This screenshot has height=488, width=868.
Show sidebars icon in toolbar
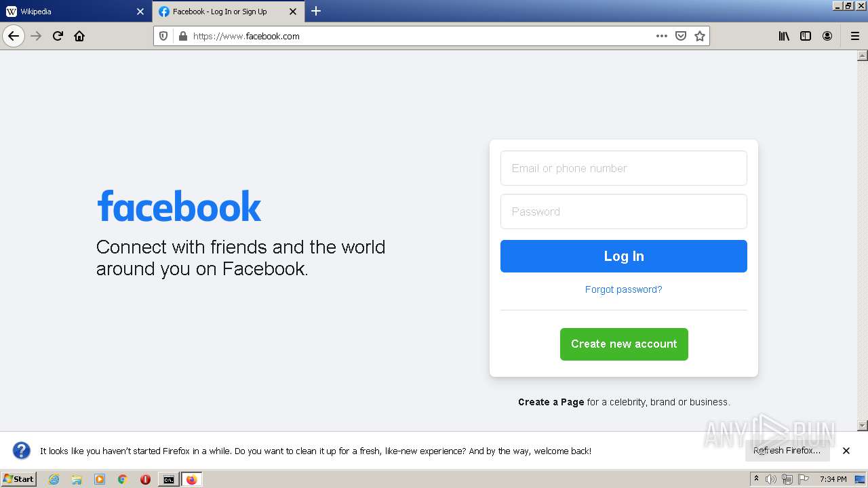pyautogui.click(x=806, y=36)
